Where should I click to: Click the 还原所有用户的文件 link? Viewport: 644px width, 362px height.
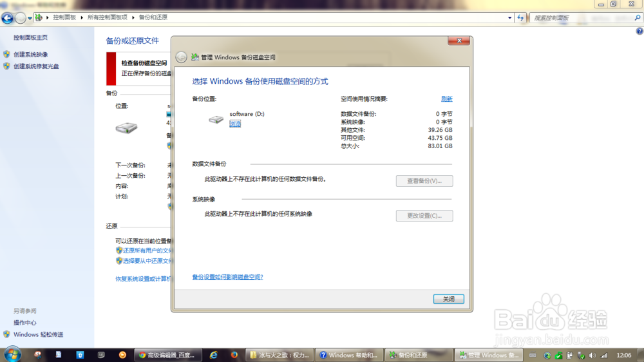pyautogui.click(x=147, y=250)
